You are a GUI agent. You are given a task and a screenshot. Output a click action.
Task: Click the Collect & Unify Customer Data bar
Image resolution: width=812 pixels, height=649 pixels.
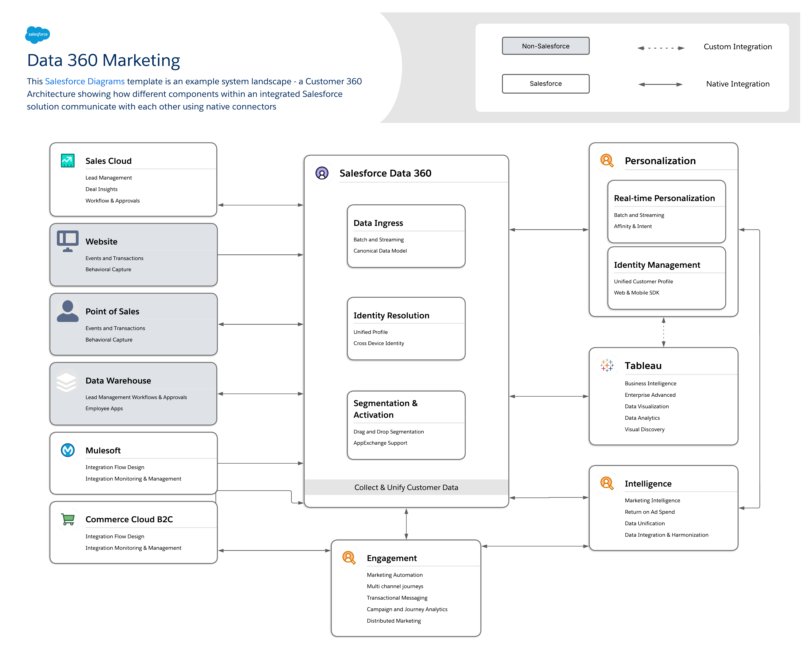coord(406,487)
